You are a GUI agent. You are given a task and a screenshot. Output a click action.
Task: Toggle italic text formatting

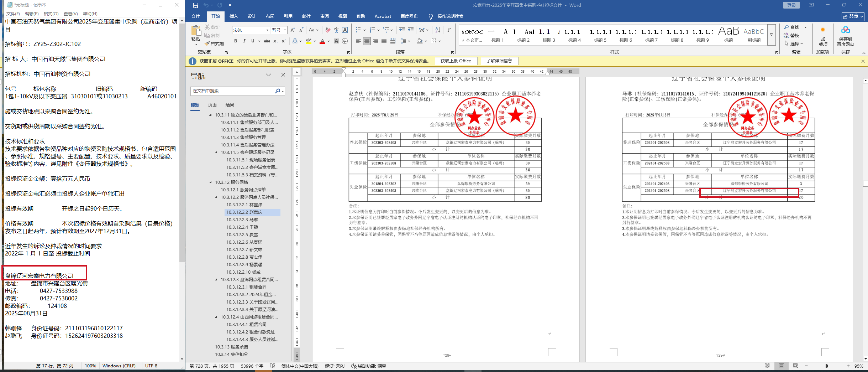click(x=244, y=41)
